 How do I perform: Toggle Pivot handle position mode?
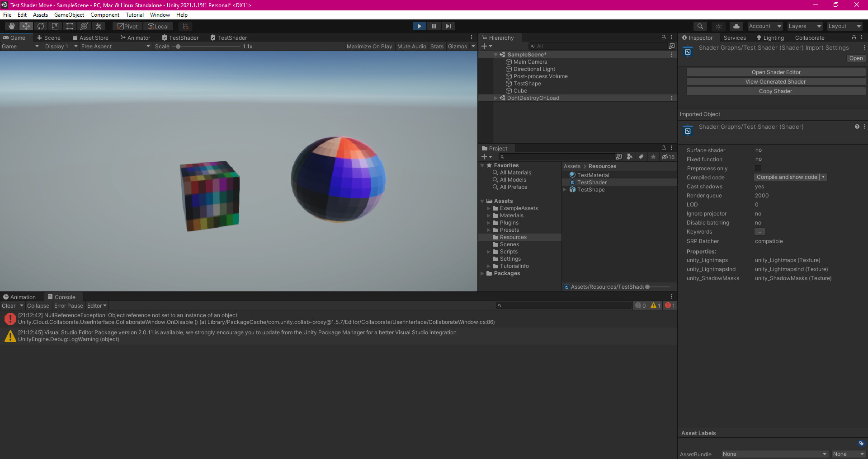[x=127, y=26]
